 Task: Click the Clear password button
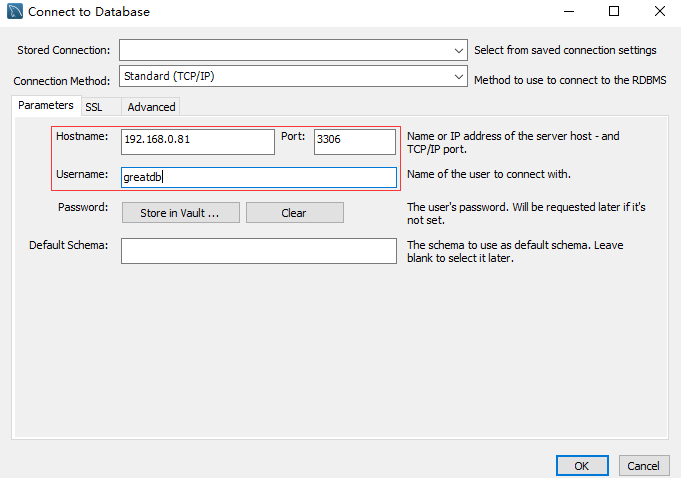pos(294,213)
